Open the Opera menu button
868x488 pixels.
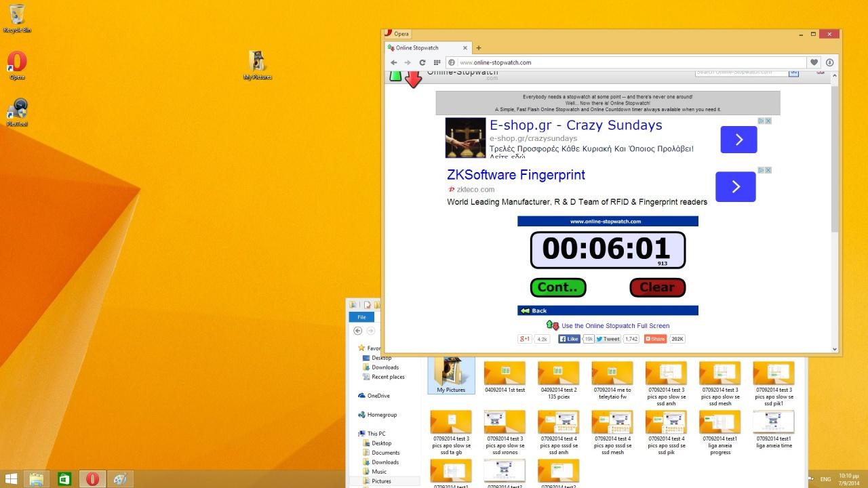tap(397, 33)
